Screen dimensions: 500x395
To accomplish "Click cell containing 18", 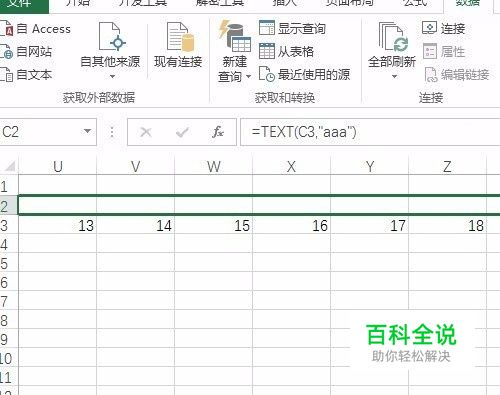I will [448, 226].
